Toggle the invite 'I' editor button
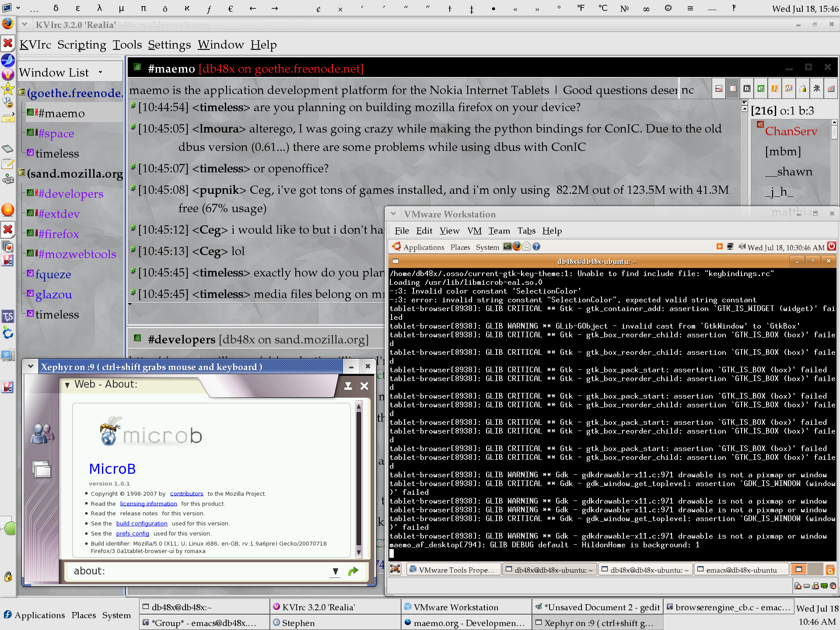Screen dimensions: 840x630 pyautogui.click(x=775, y=89)
